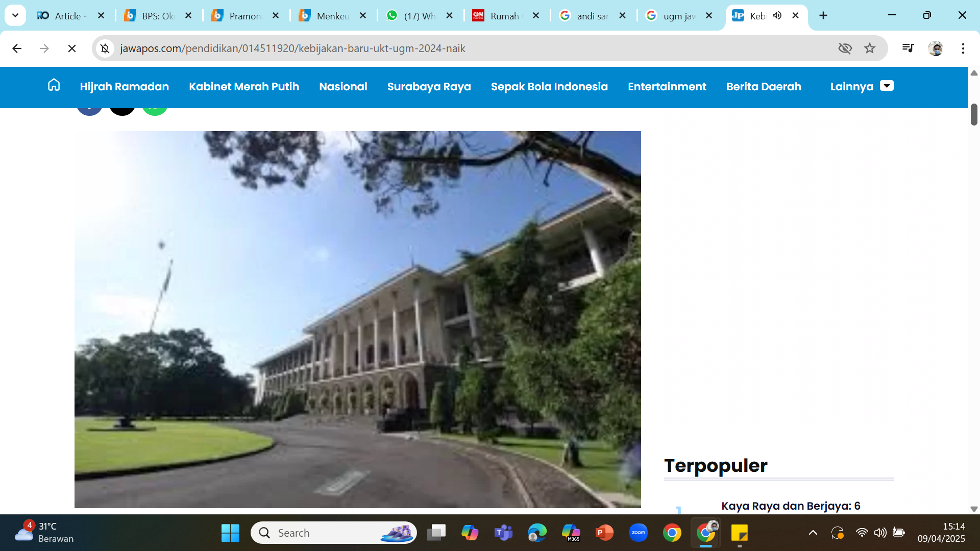Bookmark this page with the star
Screen dimensions: 980x551
pos(870,48)
